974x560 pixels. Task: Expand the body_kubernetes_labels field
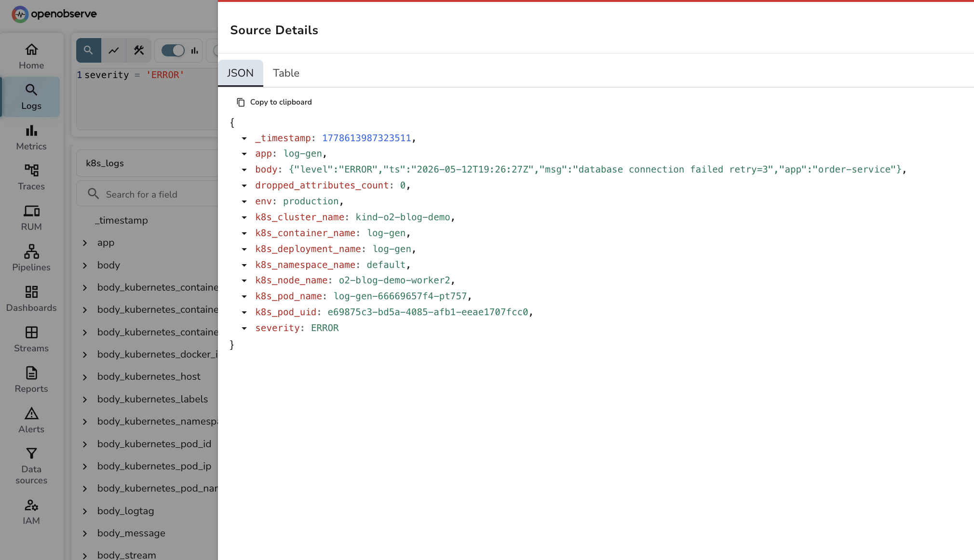[x=85, y=400]
